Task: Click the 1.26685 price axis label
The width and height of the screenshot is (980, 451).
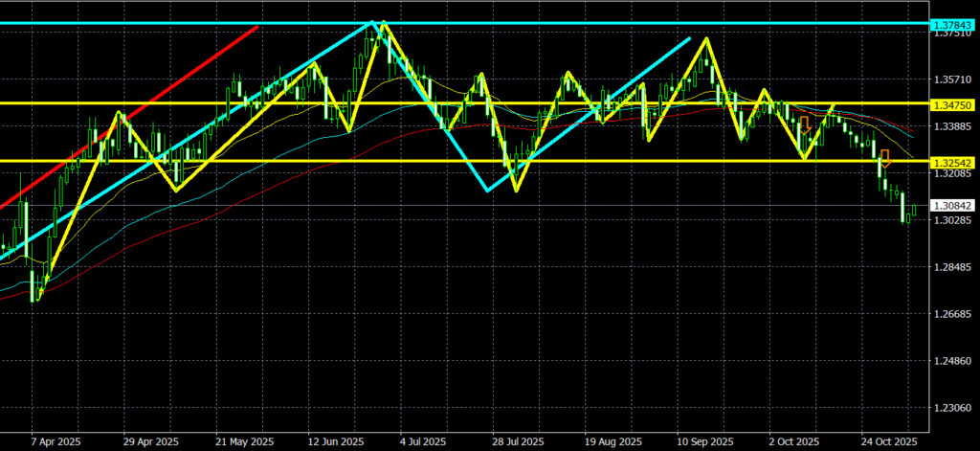Action: pyautogui.click(x=950, y=314)
